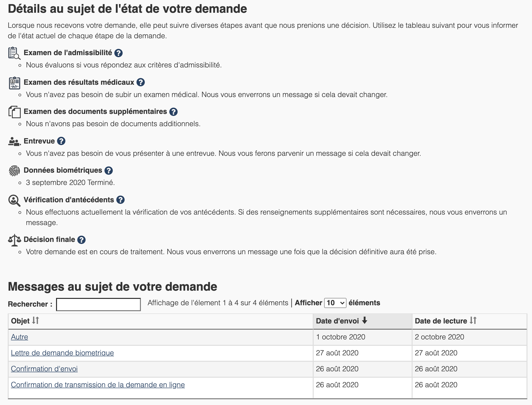Show help for Entrevue

(61, 141)
